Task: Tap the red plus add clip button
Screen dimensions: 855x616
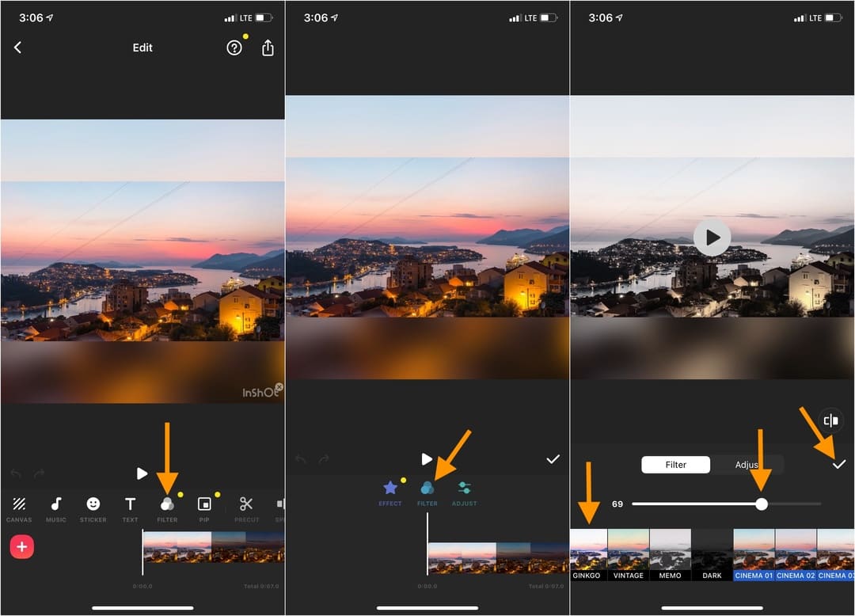Action: (x=22, y=547)
